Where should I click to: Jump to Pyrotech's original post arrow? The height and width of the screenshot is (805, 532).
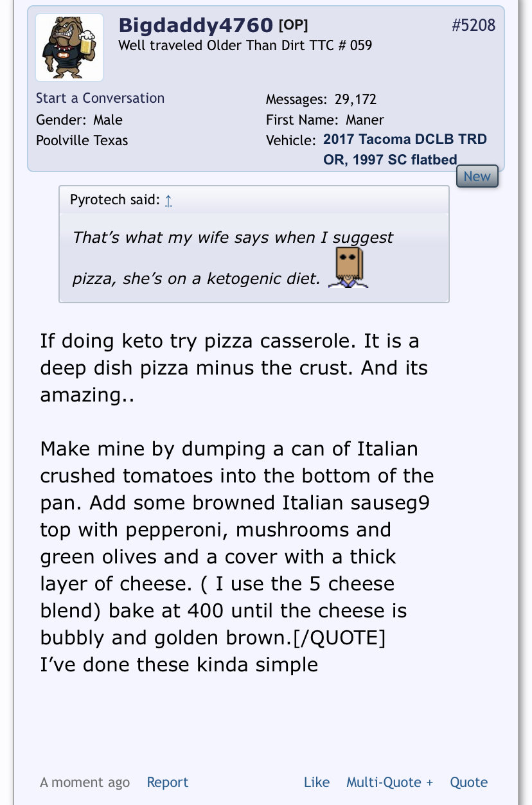coord(168,200)
